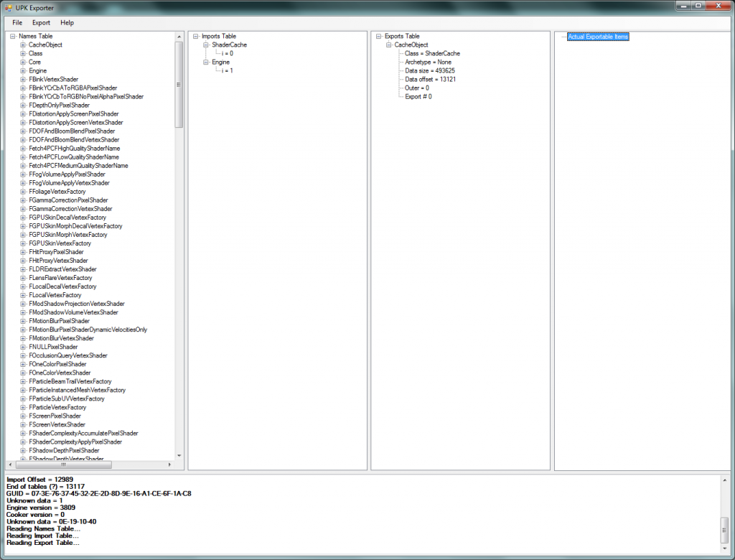Select FMotionBlurVertexShader in Names Table
The image size is (735, 560).
coord(61,338)
